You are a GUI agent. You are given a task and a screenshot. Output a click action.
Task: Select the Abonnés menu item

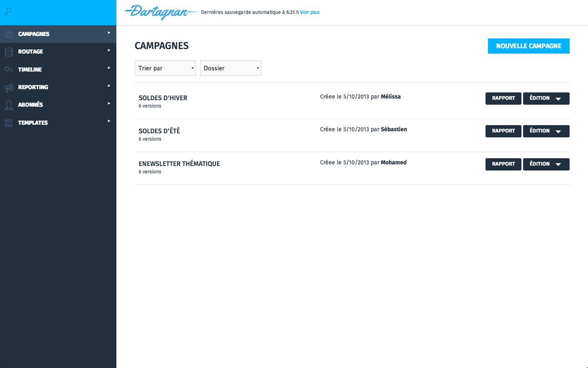(x=31, y=105)
